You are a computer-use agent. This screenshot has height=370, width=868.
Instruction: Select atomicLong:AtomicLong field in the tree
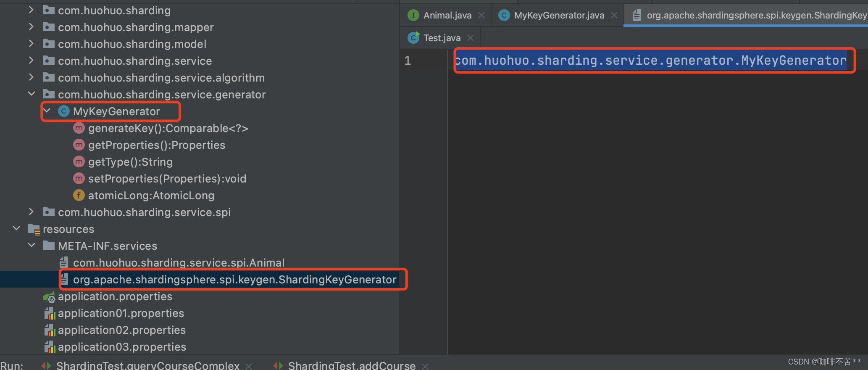pyautogui.click(x=151, y=196)
